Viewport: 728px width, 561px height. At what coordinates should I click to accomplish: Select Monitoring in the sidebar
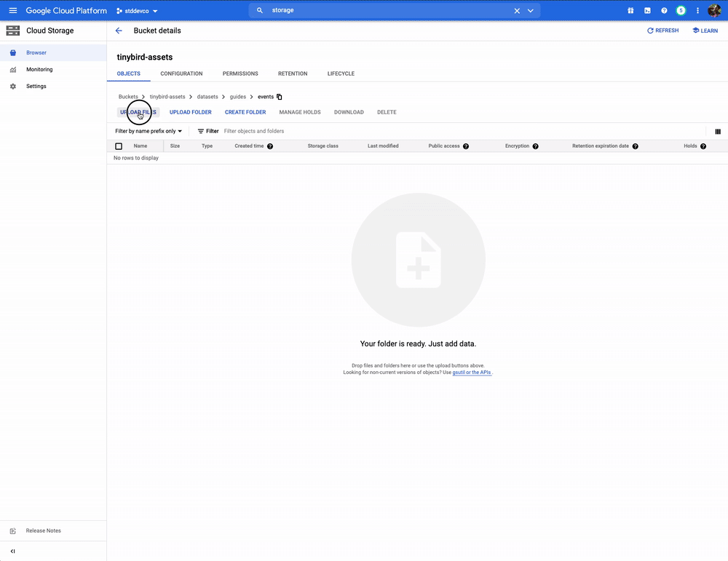point(53,70)
